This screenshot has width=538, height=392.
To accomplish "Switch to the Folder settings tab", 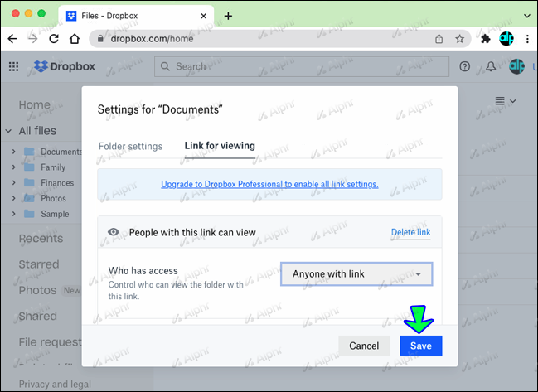I will pyautogui.click(x=130, y=146).
